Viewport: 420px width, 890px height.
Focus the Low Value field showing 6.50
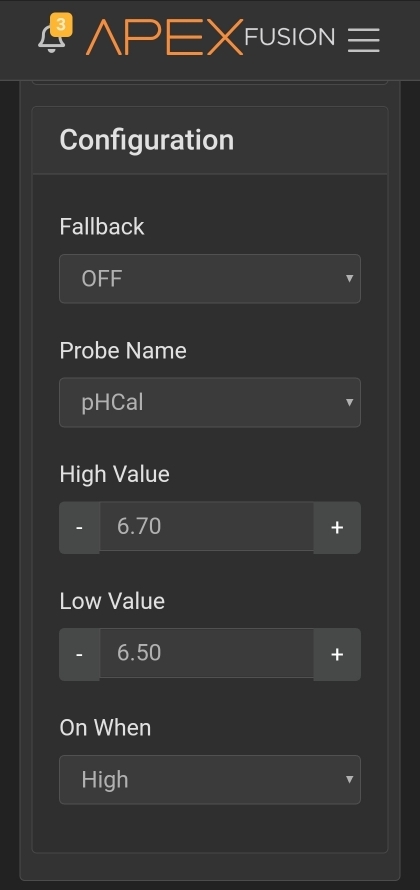tap(207, 653)
